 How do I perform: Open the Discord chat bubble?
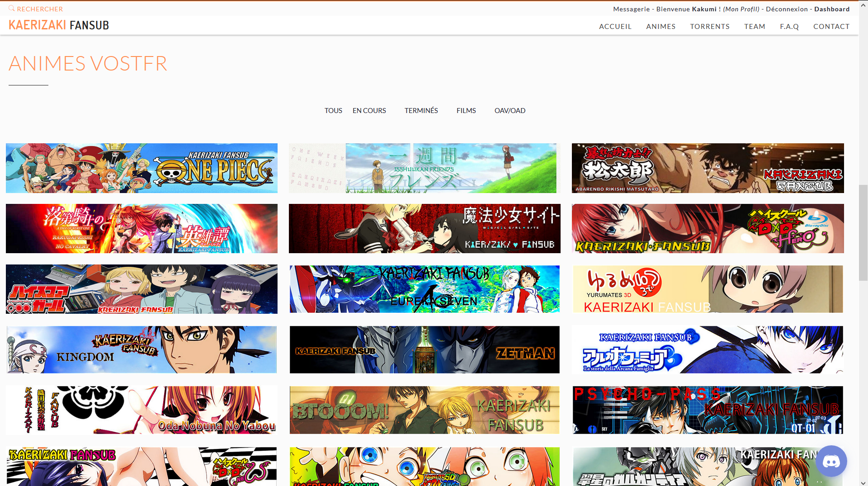[x=831, y=461]
